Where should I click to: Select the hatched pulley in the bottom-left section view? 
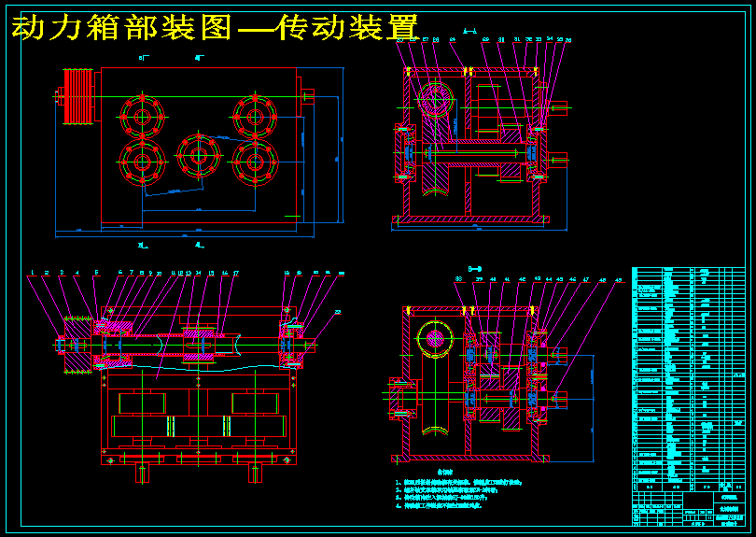pyautogui.click(x=78, y=346)
